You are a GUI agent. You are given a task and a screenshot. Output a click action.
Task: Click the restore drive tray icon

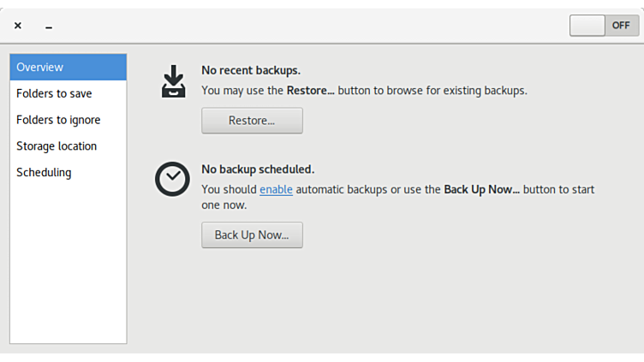pyautogui.click(x=173, y=81)
